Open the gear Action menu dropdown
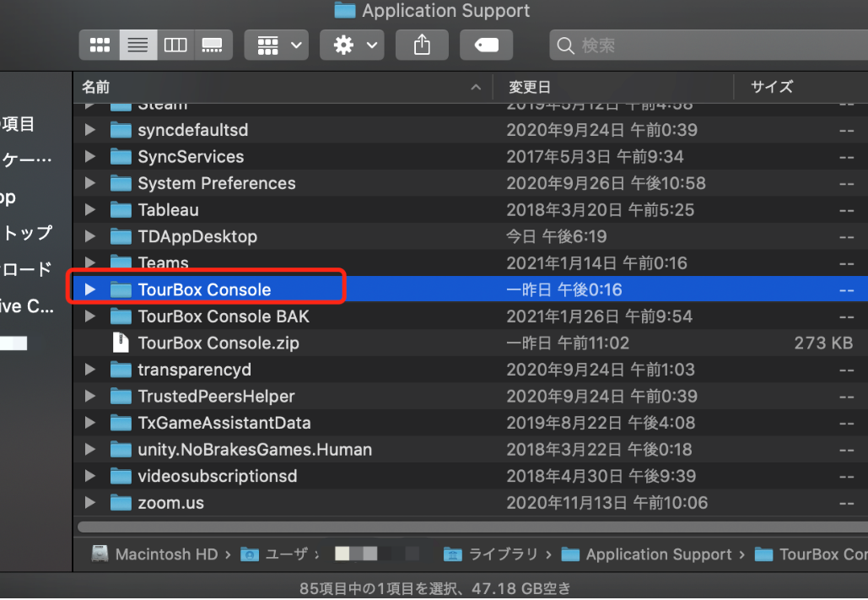This screenshot has width=868, height=600. pos(352,45)
